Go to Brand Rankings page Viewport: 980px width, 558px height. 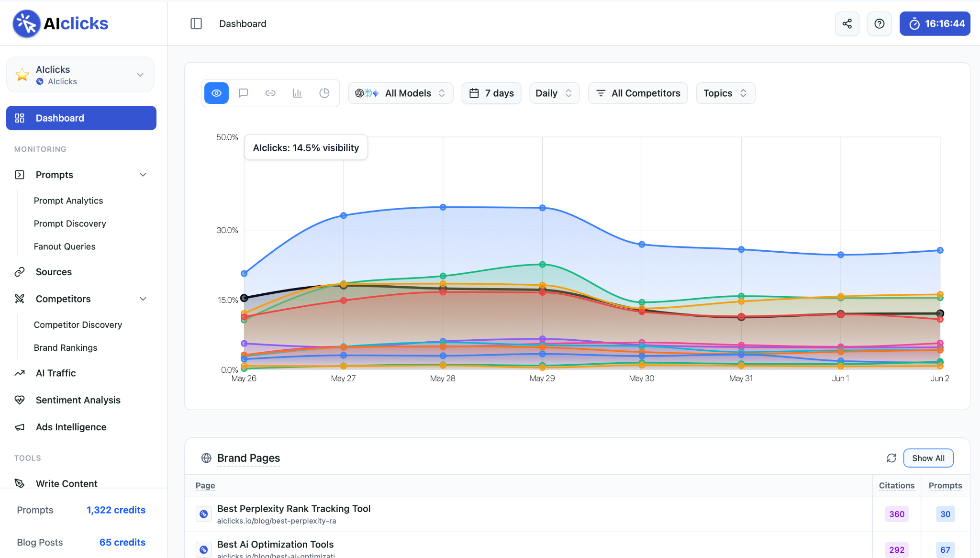pos(66,347)
